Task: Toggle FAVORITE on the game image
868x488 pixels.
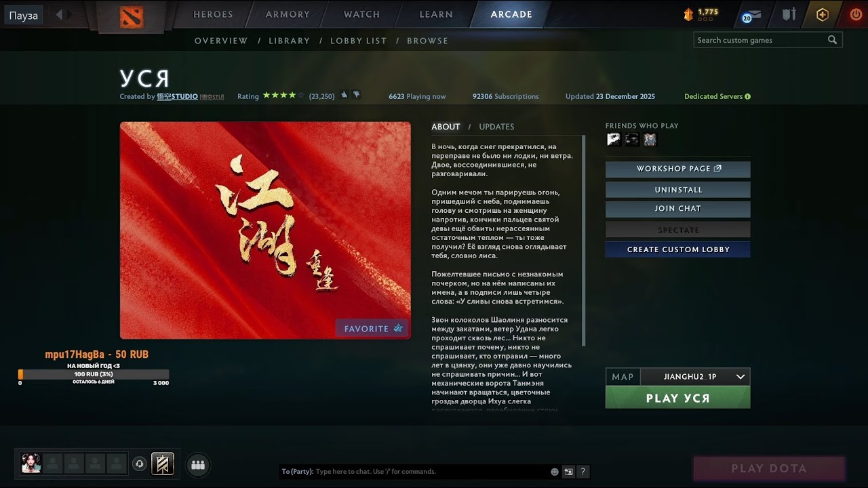Action: [x=372, y=329]
